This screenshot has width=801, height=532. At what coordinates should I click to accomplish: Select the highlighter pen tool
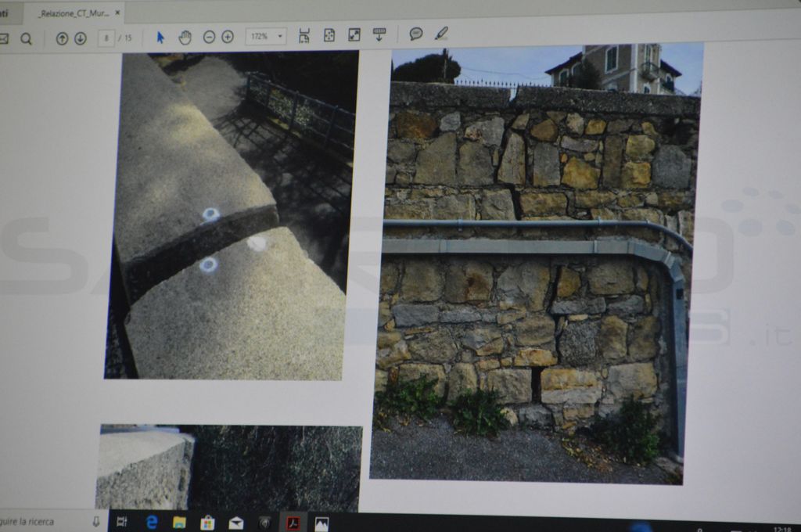[441, 33]
